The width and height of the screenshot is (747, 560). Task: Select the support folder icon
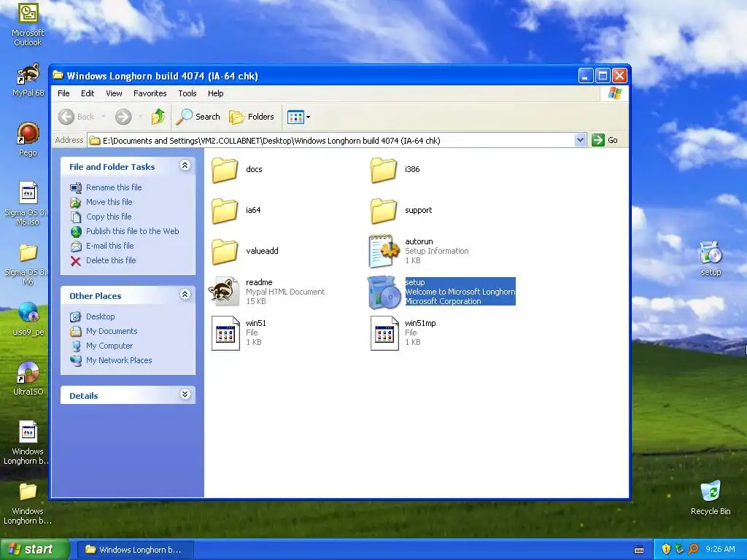(x=384, y=211)
